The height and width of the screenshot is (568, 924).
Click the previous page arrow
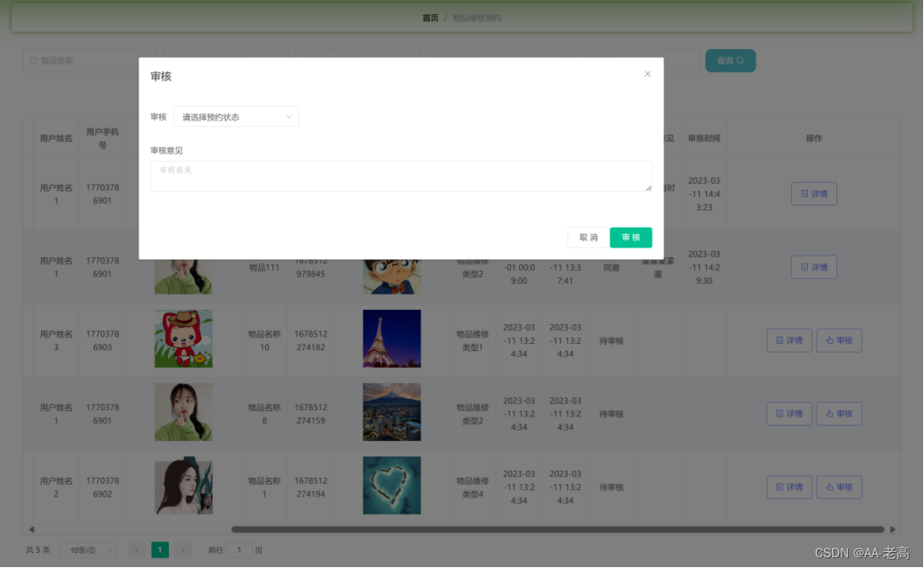tap(137, 550)
